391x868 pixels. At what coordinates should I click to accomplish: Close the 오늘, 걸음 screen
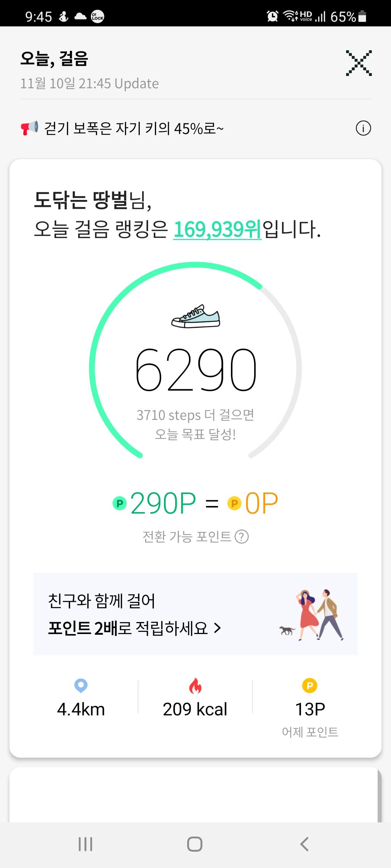click(358, 63)
